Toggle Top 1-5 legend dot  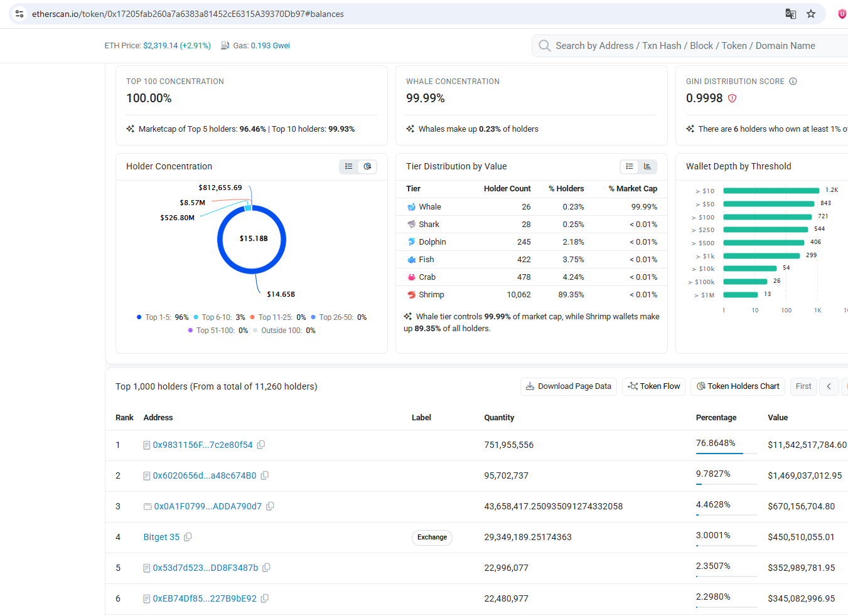click(139, 317)
